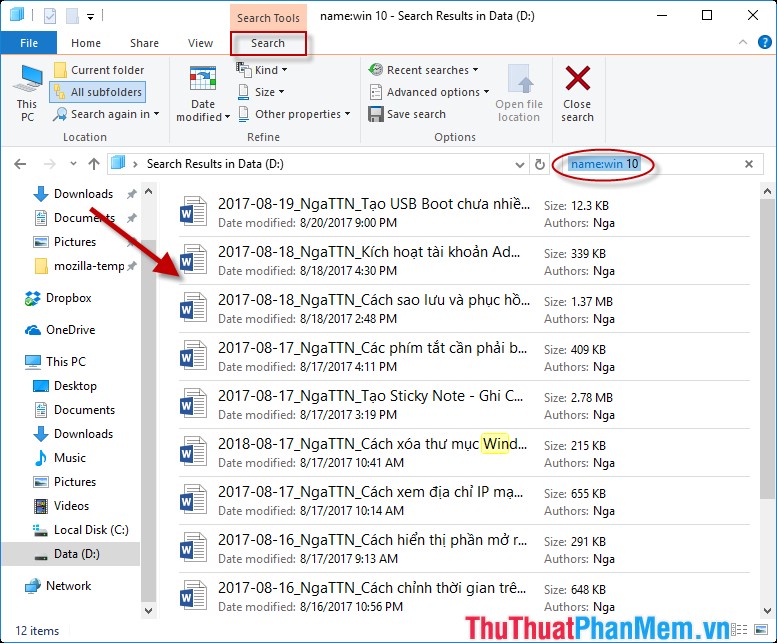Click Word icon of Cách sao lưu file
The image size is (777, 643).
(x=193, y=308)
